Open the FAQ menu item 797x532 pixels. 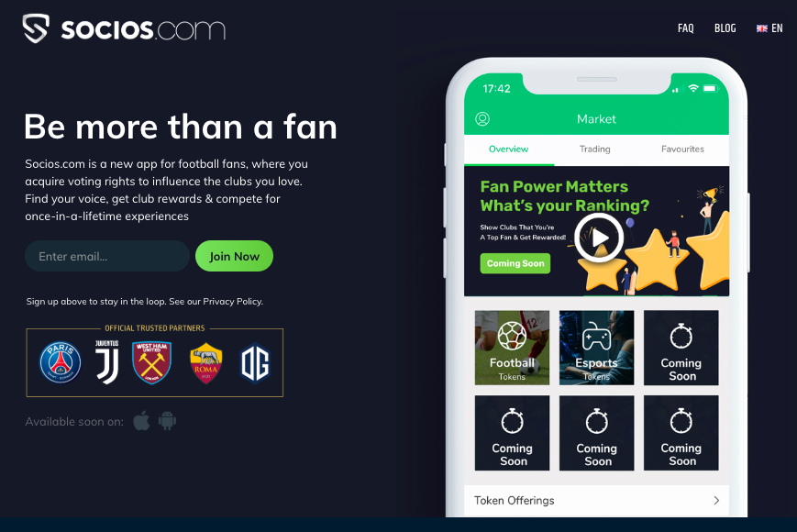(x=686, y=28)
